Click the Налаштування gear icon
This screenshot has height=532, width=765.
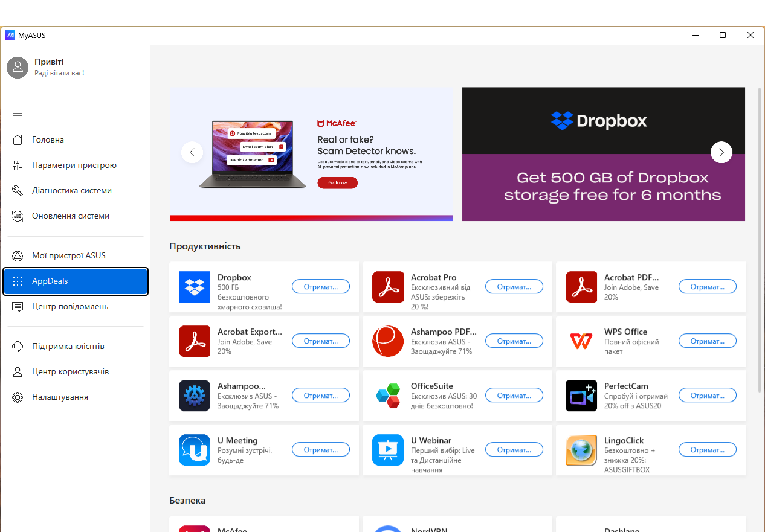point(18,397)
